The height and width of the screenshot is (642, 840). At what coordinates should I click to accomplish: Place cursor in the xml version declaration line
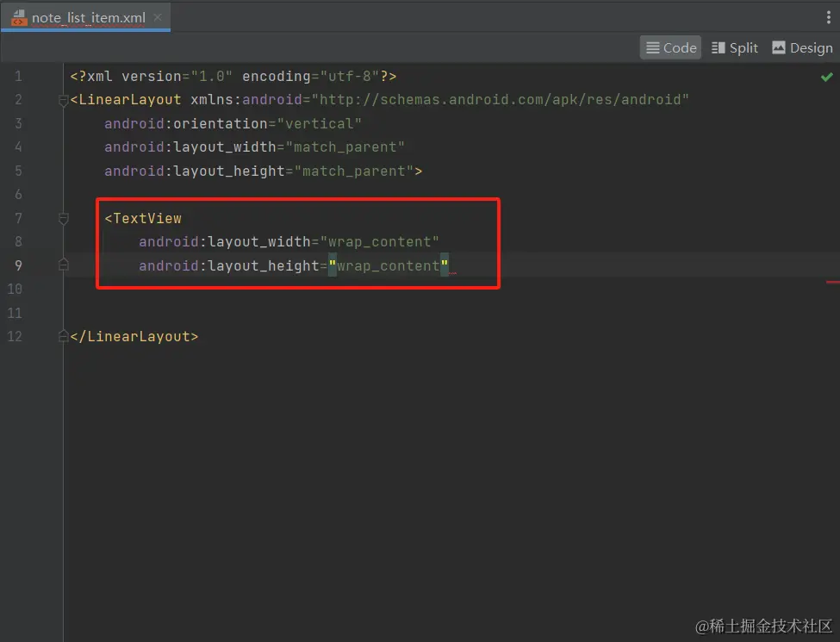(233, 76)
